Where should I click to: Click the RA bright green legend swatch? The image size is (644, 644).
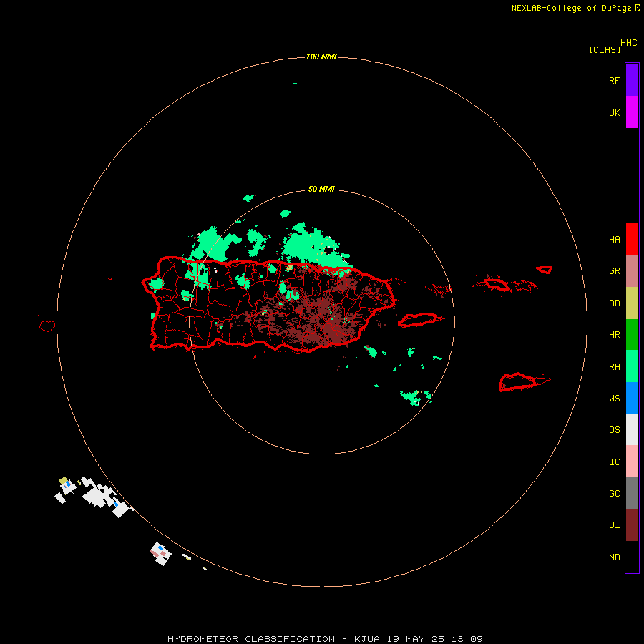point(632,366)
